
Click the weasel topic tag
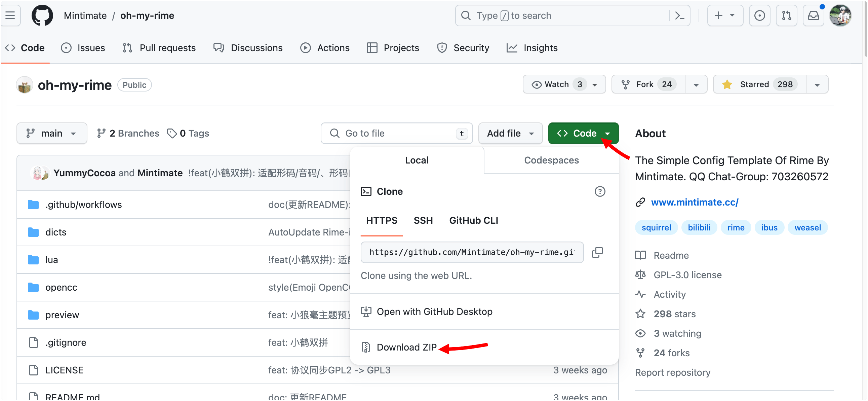pos(808,228)
